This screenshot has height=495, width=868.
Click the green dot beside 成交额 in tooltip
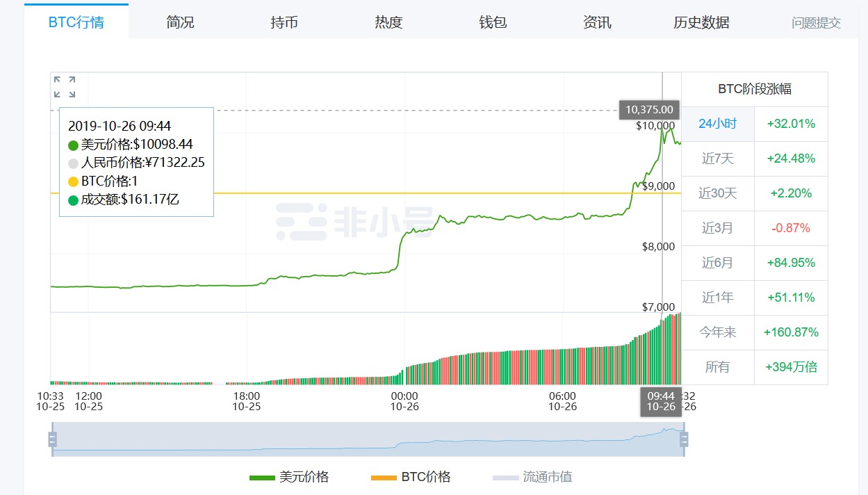pyautogui.click(x=72, y=199)
